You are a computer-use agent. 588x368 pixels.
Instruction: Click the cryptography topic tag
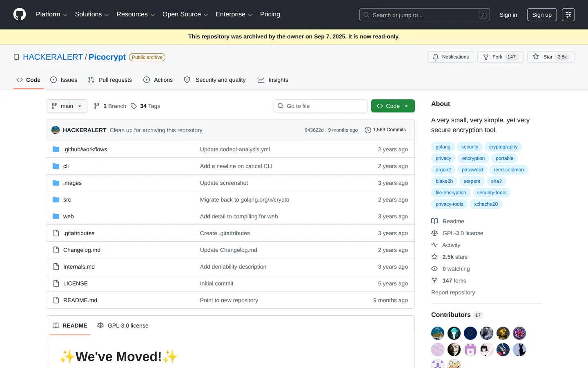pyautogui.click(x=503, y=147)
